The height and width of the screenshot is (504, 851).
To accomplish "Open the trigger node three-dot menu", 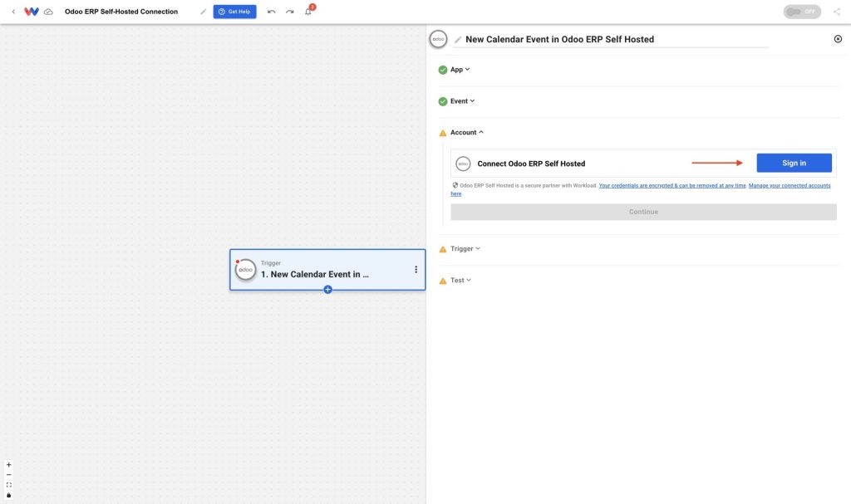I will tap(416, 269).
